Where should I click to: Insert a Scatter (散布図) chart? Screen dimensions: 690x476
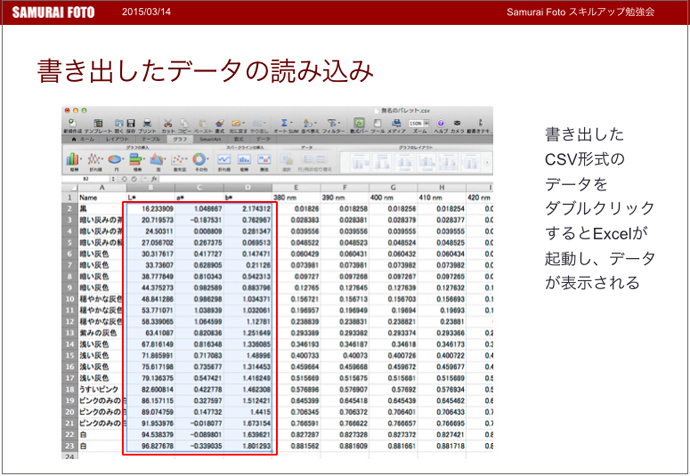point(178,159)
